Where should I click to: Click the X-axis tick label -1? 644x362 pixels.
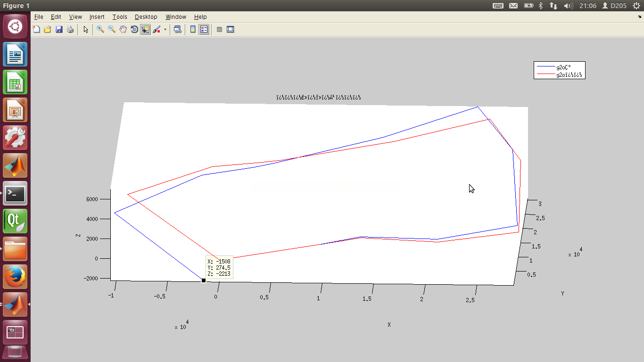[x=111, y=296]
